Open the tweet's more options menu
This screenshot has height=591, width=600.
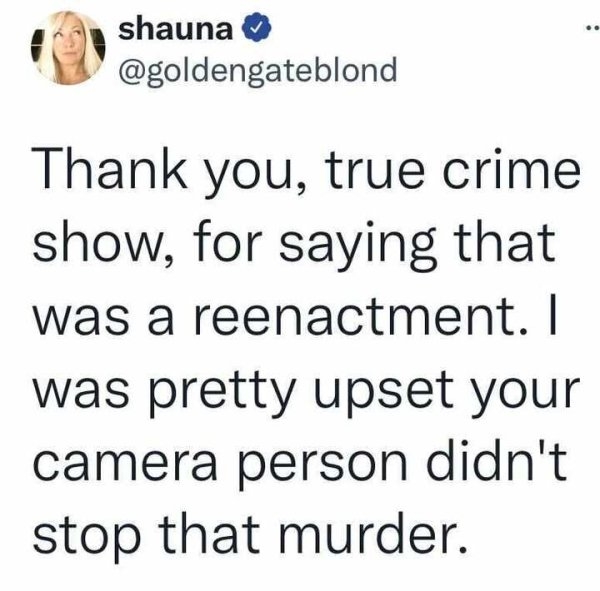592,28
